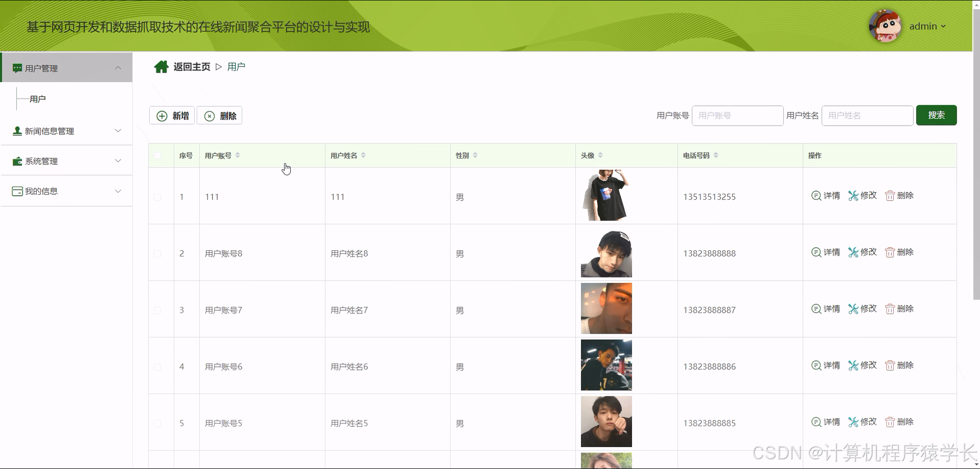Open the 系统管理 sidebar menu
Image resolution: width=980 pixels, height=469 pixels.
[66, 161]
